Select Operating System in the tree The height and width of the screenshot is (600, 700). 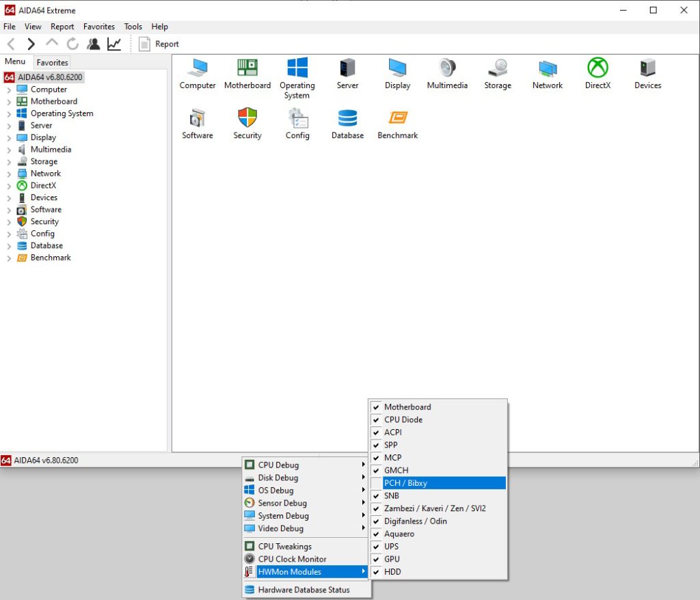[x=62, y=113]
